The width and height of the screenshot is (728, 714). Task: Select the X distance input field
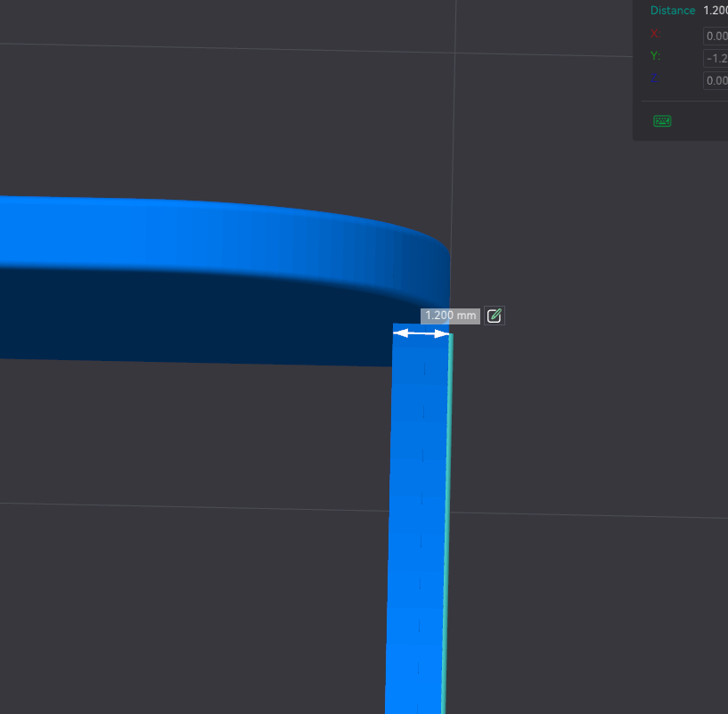point(716,36)
